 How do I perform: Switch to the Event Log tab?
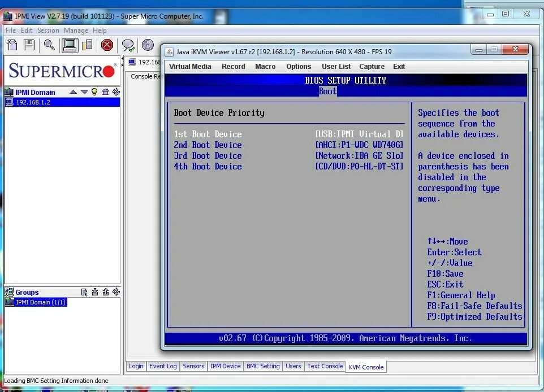point(163,366)
